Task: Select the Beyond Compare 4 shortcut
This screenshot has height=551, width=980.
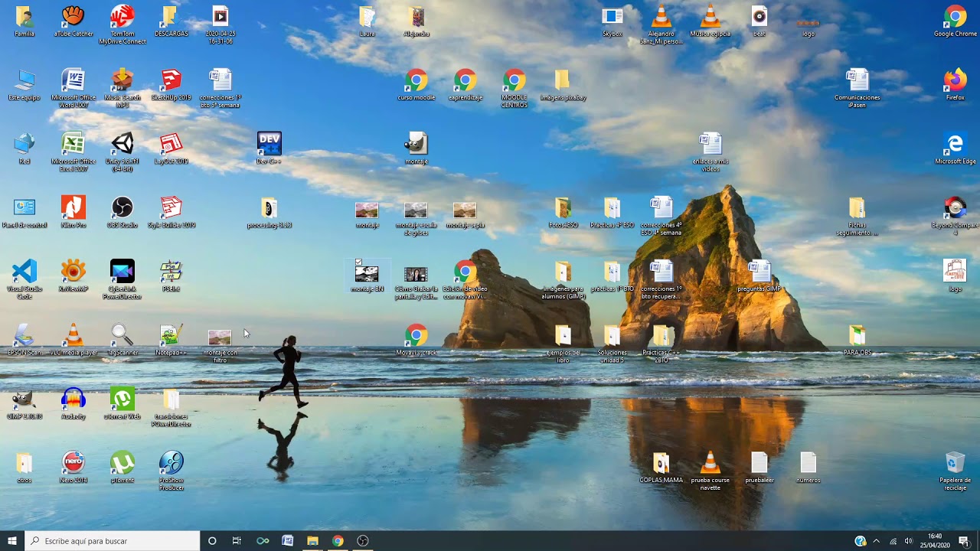Action: [955, 216]
